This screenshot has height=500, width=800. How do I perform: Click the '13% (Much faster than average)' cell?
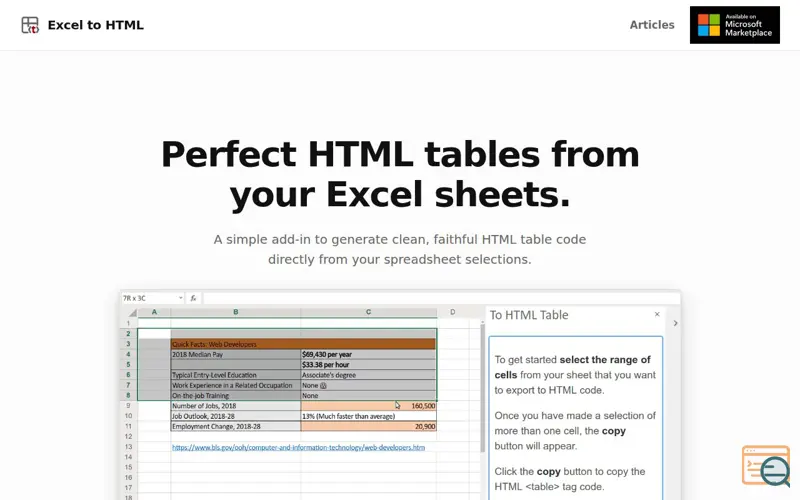click(x=368, y=416)
